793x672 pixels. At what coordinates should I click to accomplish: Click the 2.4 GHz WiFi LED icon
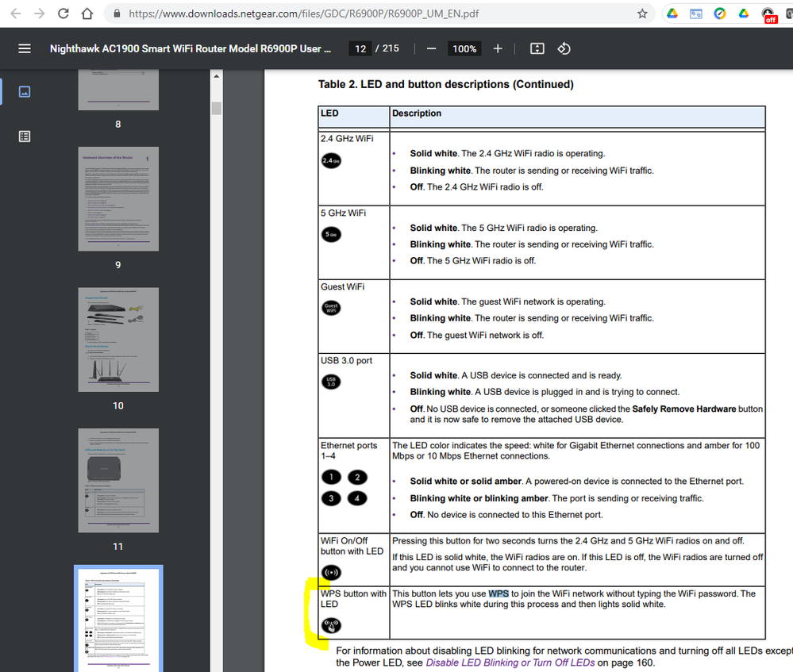331,161
